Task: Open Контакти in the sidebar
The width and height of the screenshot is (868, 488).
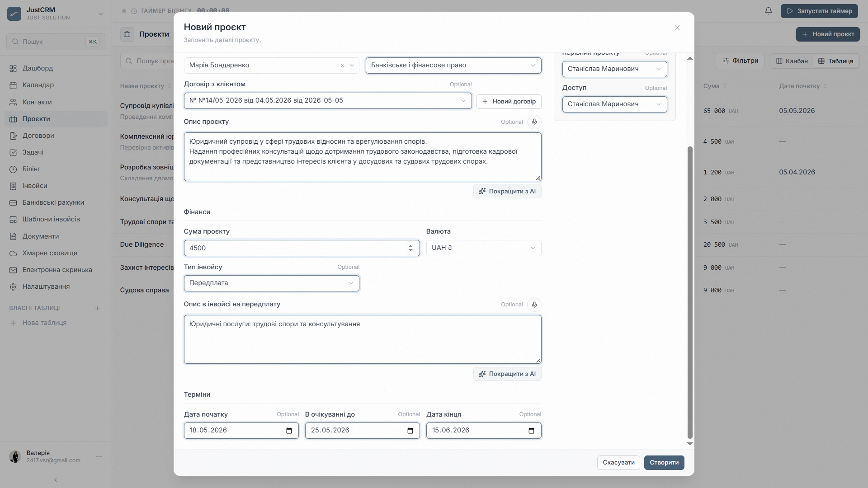Action: (x=56, y=102)
